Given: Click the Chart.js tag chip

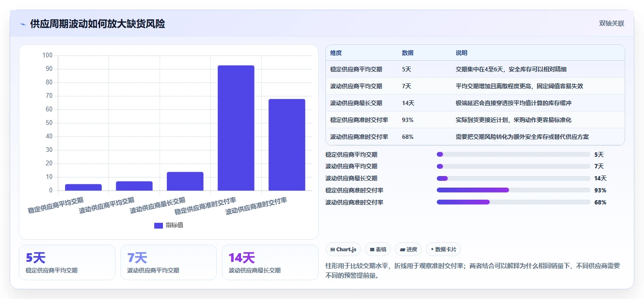Looking at the screenshot, I should (343, 249).
